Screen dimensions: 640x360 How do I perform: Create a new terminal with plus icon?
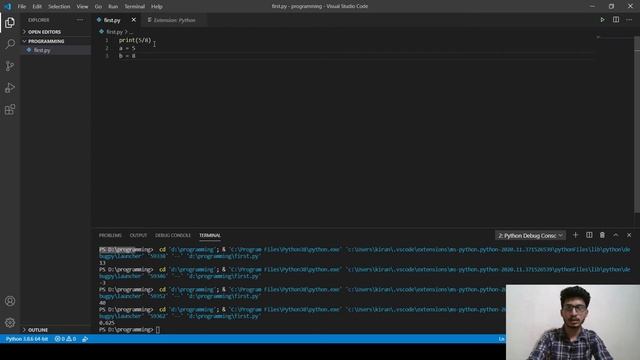[x=576, y=235]
